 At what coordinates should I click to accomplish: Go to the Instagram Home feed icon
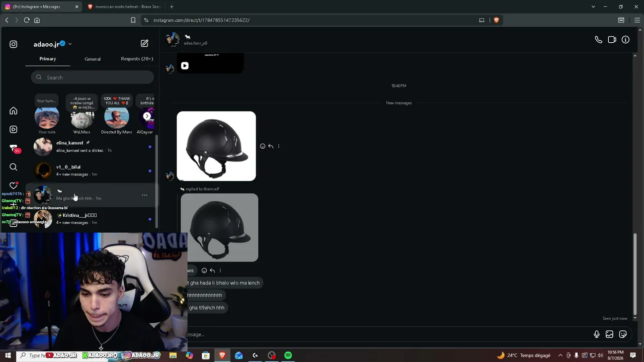(x=14, y=111)
